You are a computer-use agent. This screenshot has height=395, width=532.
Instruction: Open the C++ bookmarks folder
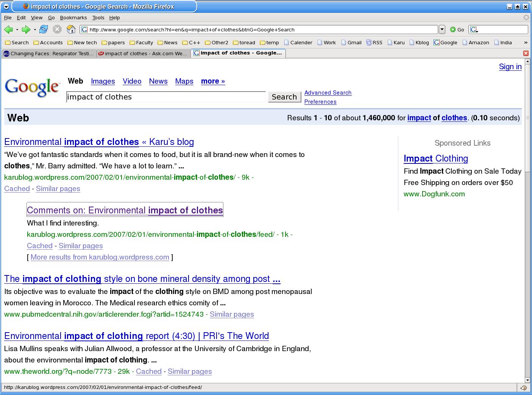(x=191, y=42)
